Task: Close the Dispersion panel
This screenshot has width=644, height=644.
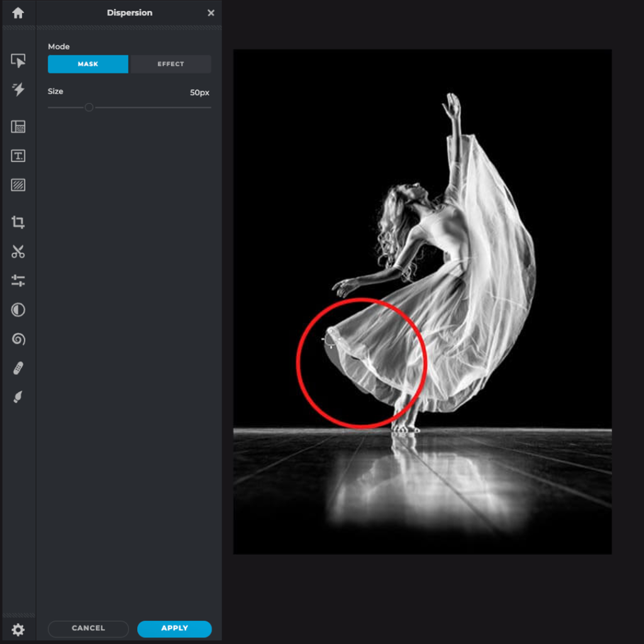Action: (x=211, y=13)
